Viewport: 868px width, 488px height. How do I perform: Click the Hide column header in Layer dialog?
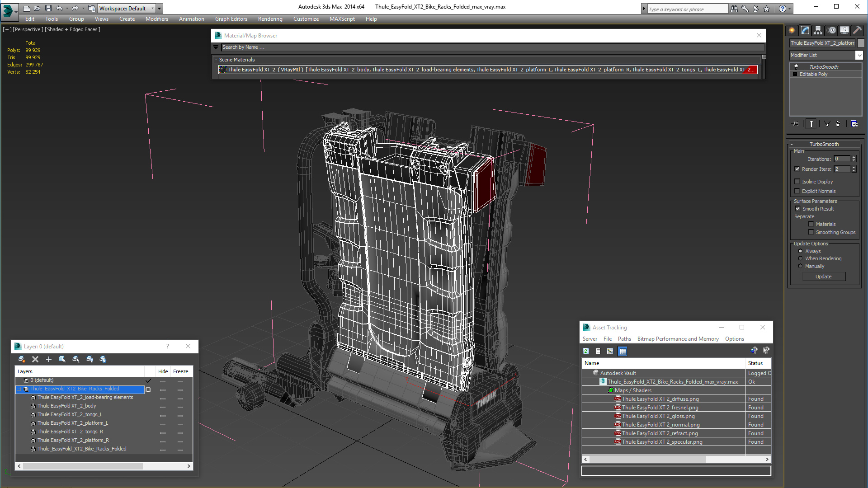click(x=163, y=371)
